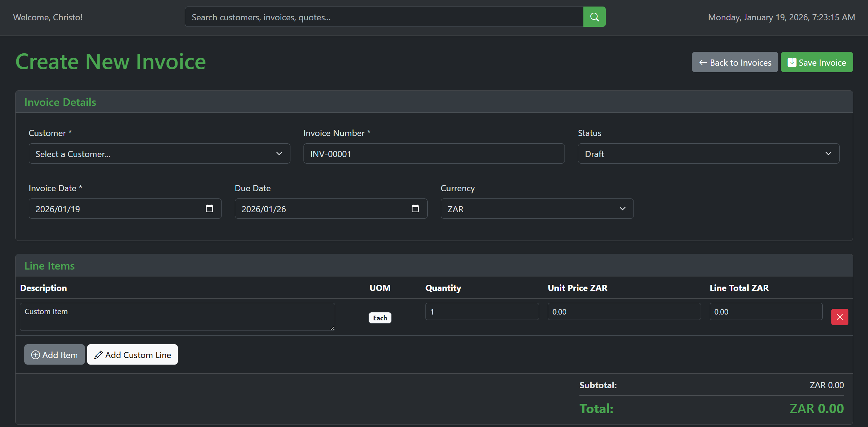Click the Quantity input field
Viewport: 868px width, 427px height.
(x=482, y=312)
